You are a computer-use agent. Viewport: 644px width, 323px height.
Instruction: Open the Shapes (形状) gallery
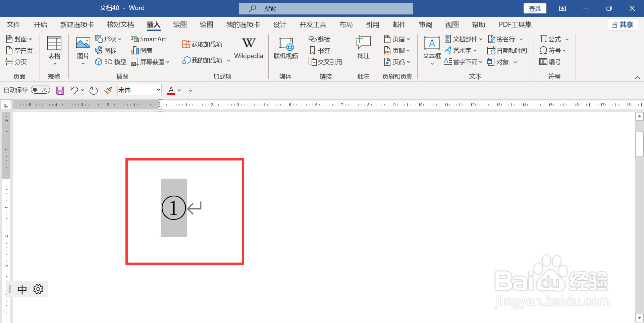[x=108, y=39]
